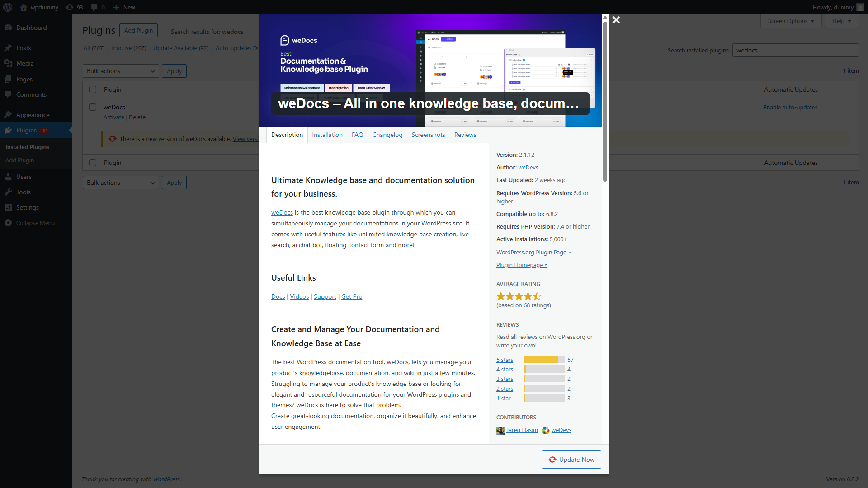Image resolution: width=868 pixels, height=488 pixels.
Task: Toggle select-all checkbox in table footer
Action: tap(93, 163)
